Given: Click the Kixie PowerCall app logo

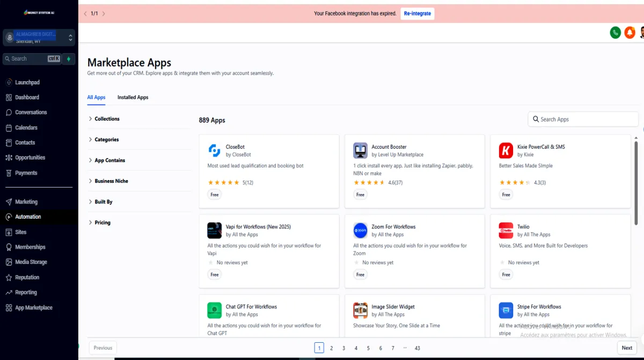Looking at the screenshot, I should tap(506, 150).
